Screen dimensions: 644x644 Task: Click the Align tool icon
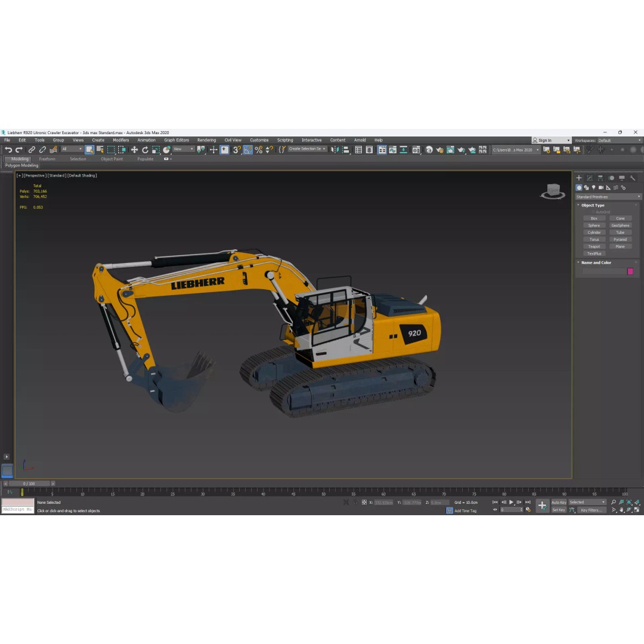pyautogui.click(x=346, y=150)
